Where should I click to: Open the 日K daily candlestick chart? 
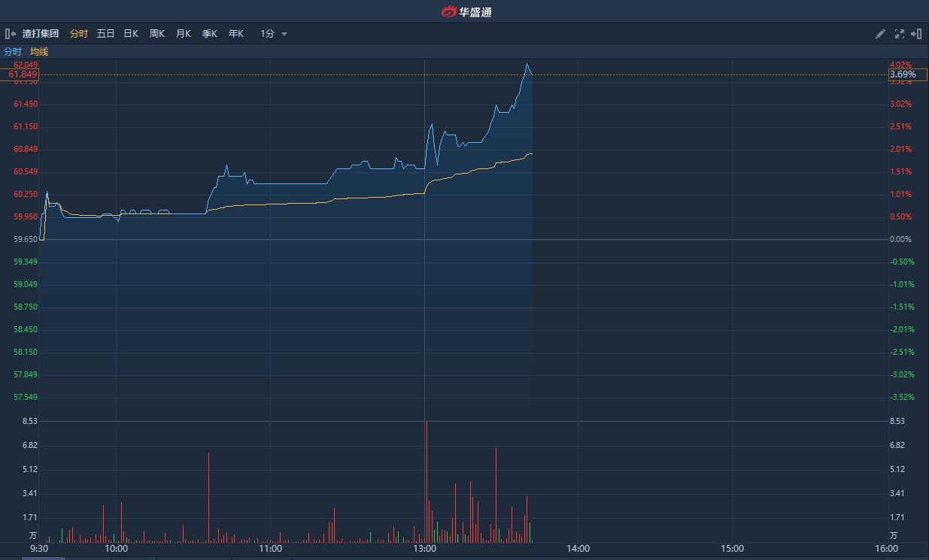coord(131,34)
